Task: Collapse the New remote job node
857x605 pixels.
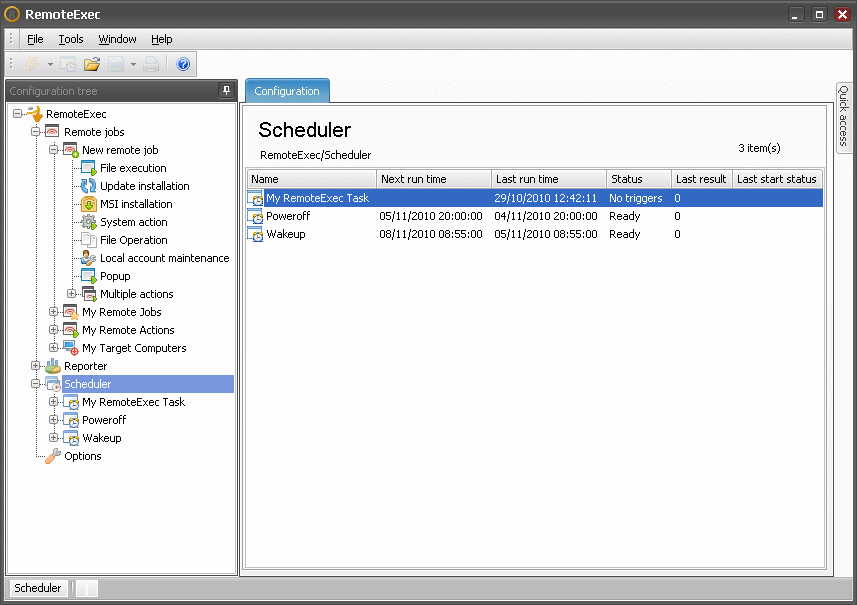Action: click(54, 150)
